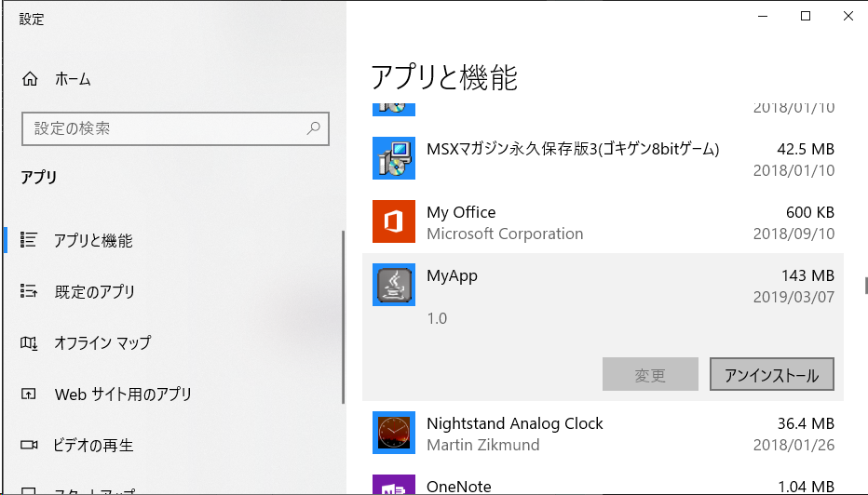Viewport: 868px width, 495px height.
Task: Go to 既定のアプリ section
Action: click(95, 291)
